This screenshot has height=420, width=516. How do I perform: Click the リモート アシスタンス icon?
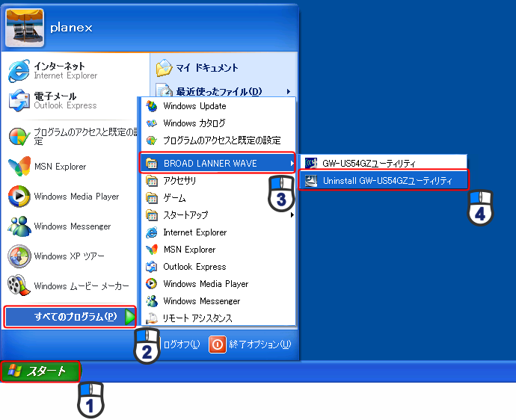151,318
